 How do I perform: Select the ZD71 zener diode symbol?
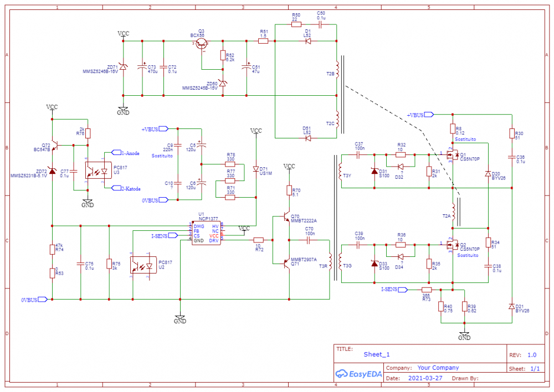coord(123,67)
